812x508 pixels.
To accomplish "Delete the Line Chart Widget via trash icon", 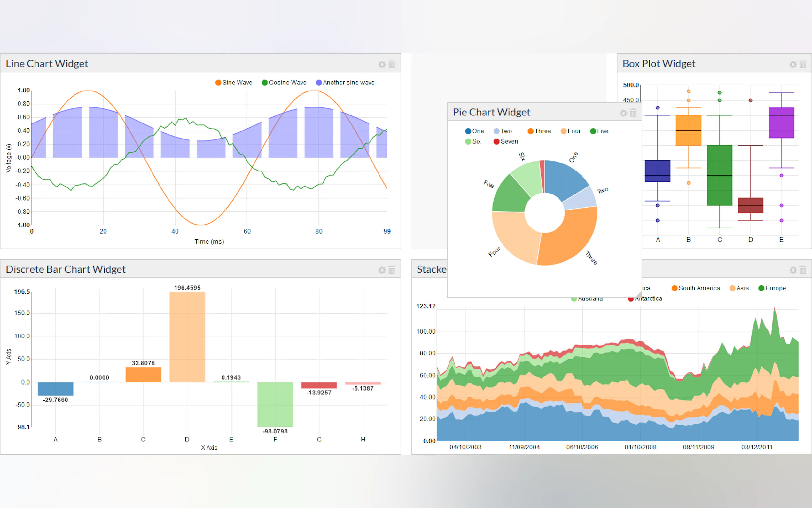I will tap(391, 65).
